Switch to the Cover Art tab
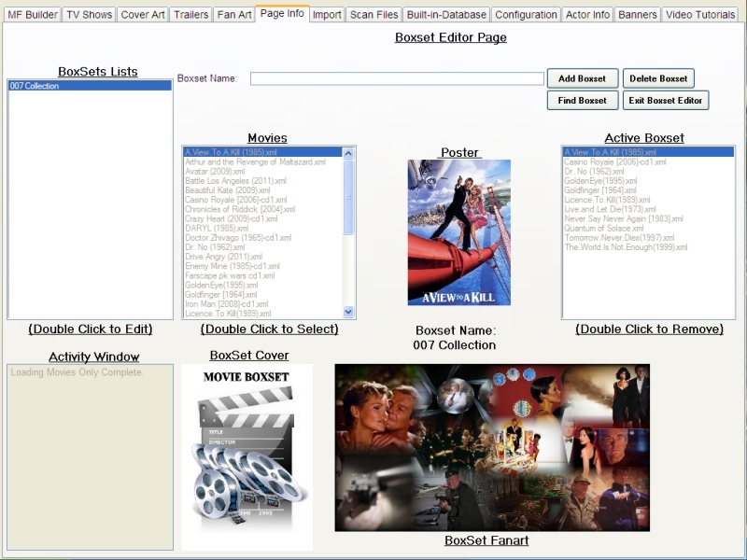 coord(142,15)
